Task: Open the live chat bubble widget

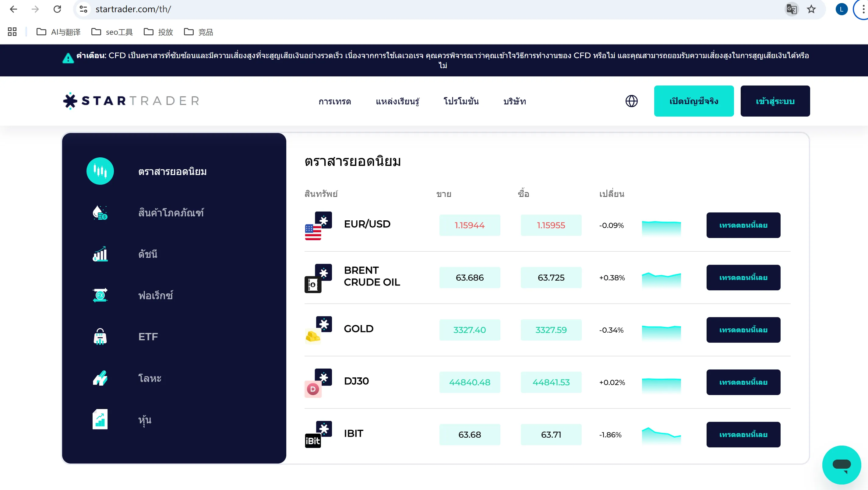Action: [842, 465]
